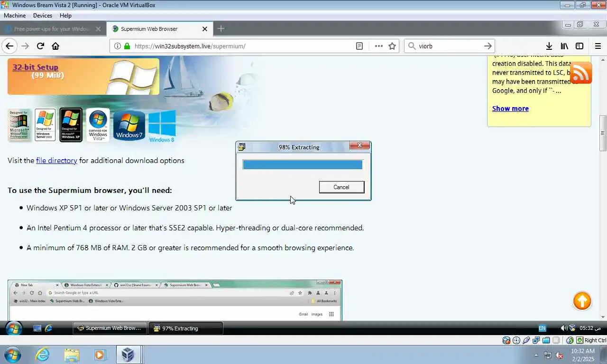Open host Internet Explorer taskbar icon
607x364 pixels.
coord(42,355)
